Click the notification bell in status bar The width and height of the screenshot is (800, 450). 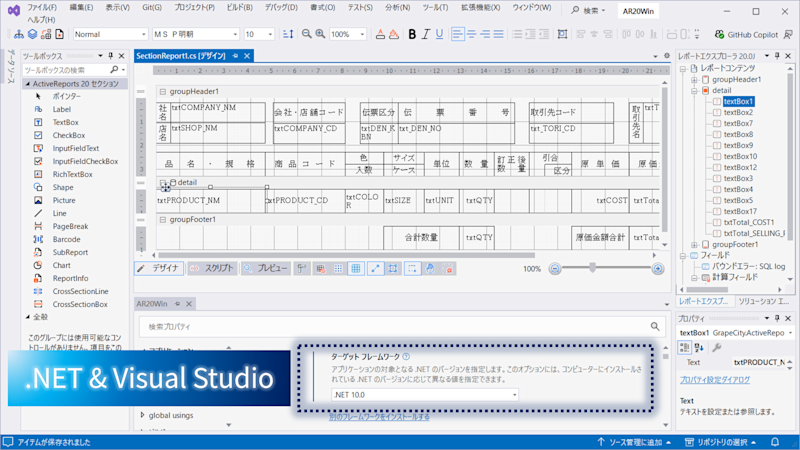[x=774, y=442]
